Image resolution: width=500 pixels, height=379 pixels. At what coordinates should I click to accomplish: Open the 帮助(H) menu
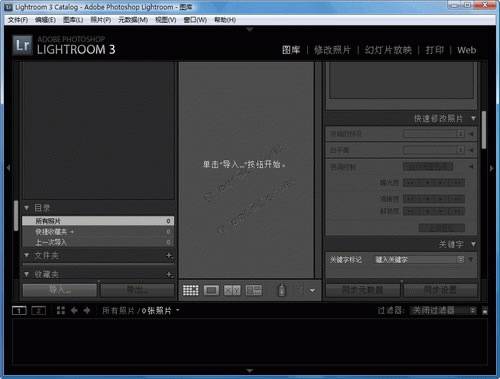(x=225, y=20)
